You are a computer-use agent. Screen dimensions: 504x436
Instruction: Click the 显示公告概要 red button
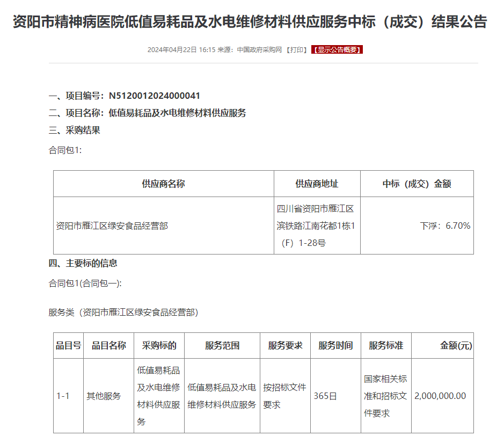point(337,50)
